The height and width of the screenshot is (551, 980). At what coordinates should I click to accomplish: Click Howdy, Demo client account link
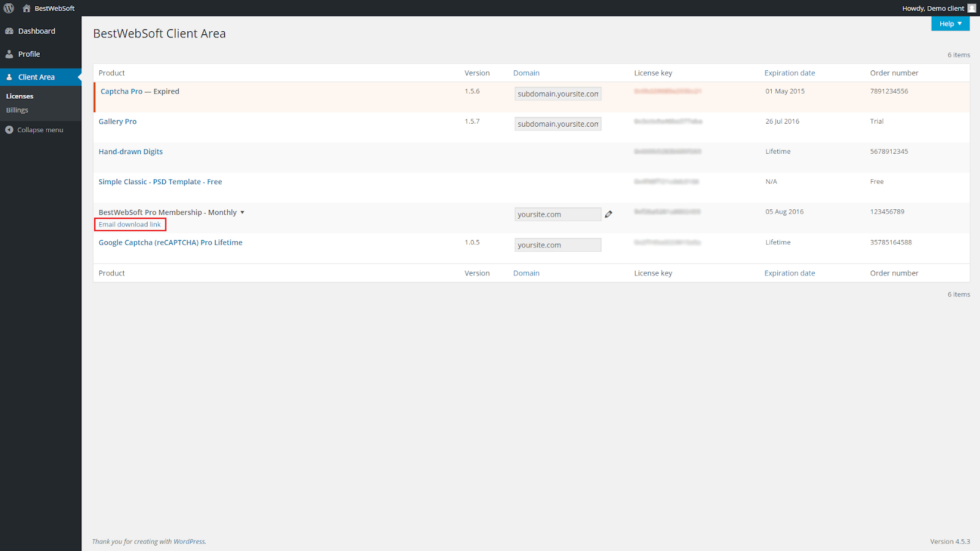coord(933,9)
